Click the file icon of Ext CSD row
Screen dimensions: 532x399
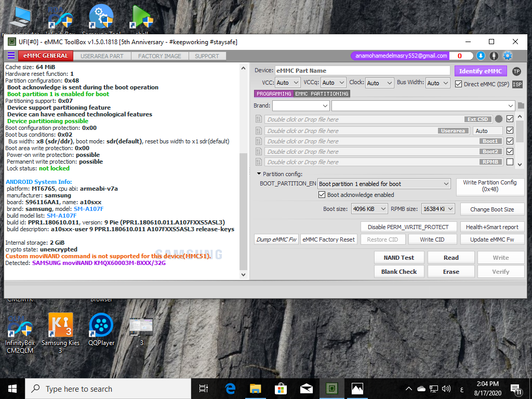click(x=259, y=119)
